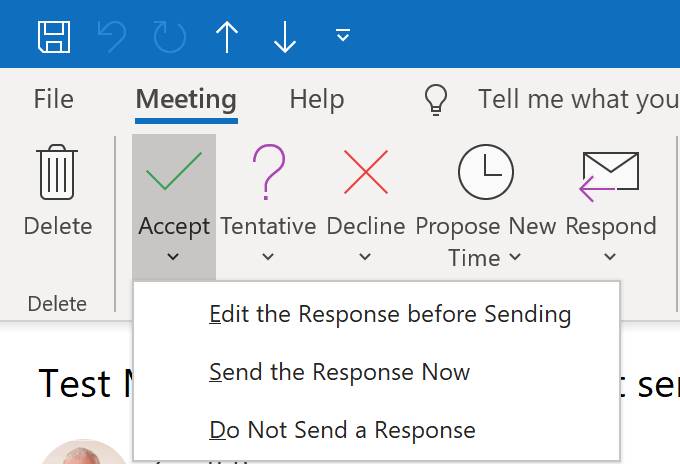This screenshot has height=464, width=680.
Task: Click the Undo arrow icon
Action: click(112, 37)
